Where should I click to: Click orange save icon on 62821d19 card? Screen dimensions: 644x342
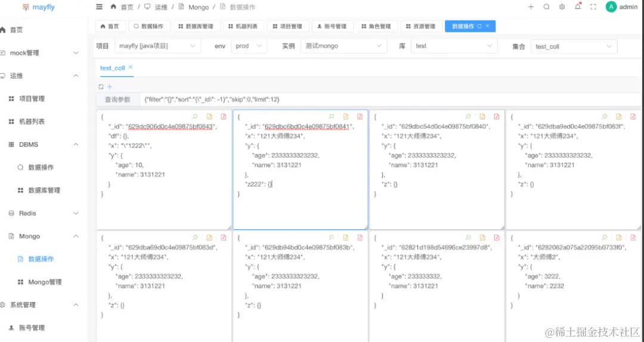tap(482, 238)
